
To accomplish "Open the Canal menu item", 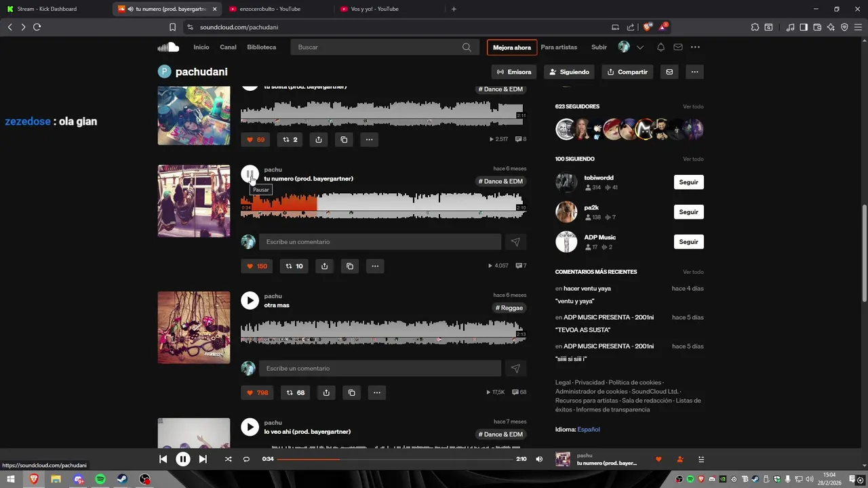I will pyautogui.click(x=228, y=47).
